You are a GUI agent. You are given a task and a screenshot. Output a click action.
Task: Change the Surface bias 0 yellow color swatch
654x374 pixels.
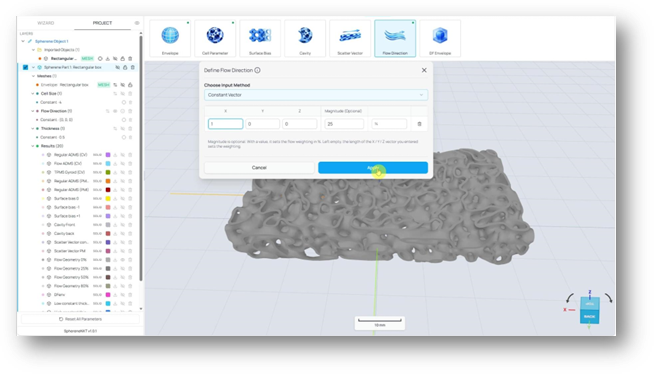[x=108, y=198]
